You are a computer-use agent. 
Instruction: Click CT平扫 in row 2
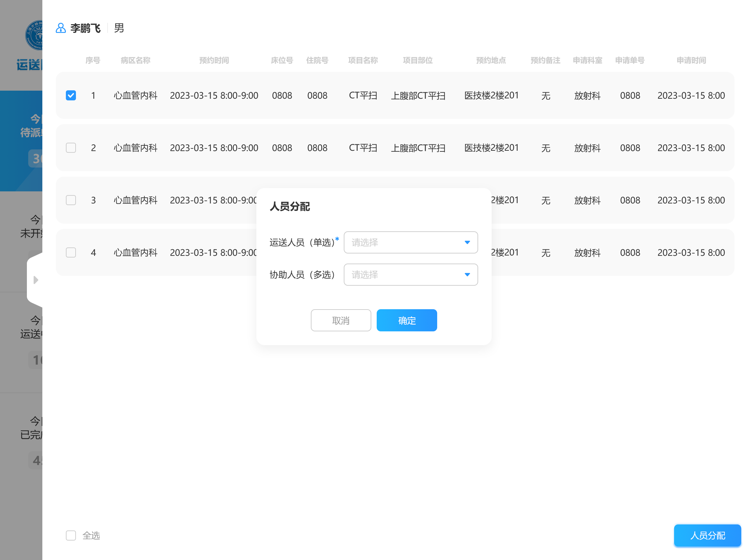pyautogui.click(x=363, y=148)
